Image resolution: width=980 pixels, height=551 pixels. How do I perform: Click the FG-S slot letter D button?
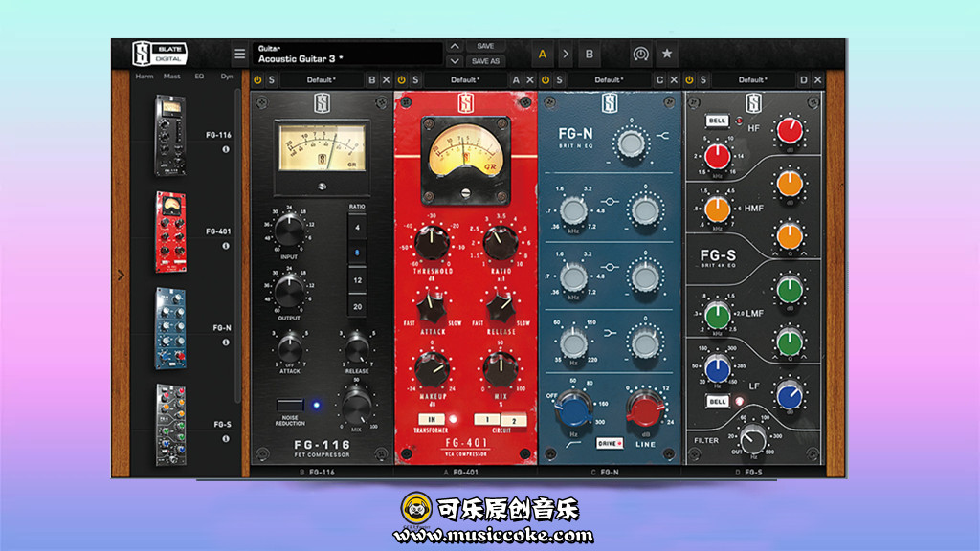(804, 80)
